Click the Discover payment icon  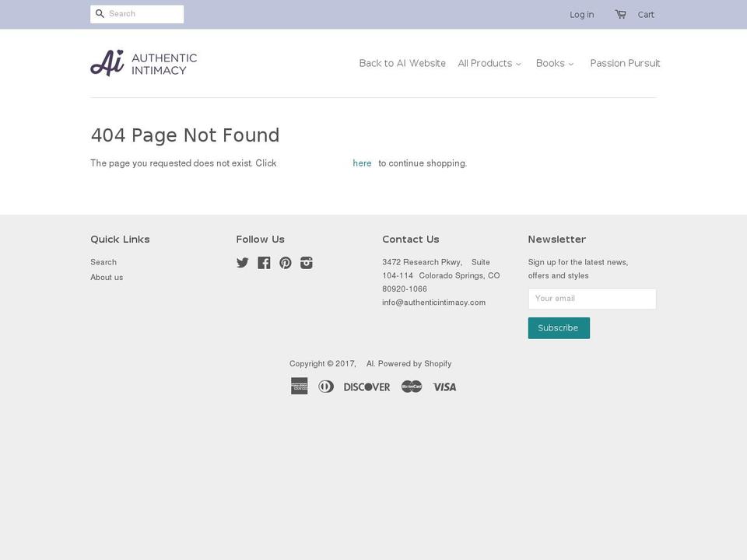[x=366, y=387]
